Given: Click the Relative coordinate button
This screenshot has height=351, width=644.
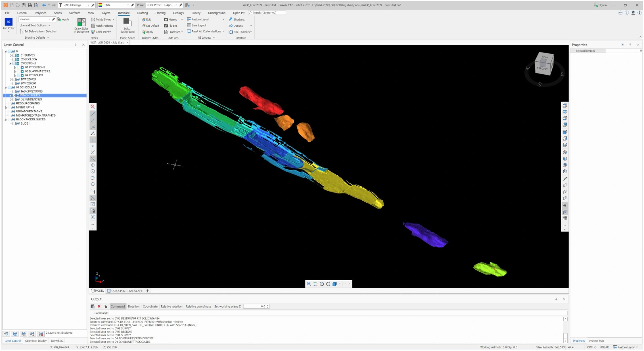Looking at the screenshot, I should click(x=198, y=306).
